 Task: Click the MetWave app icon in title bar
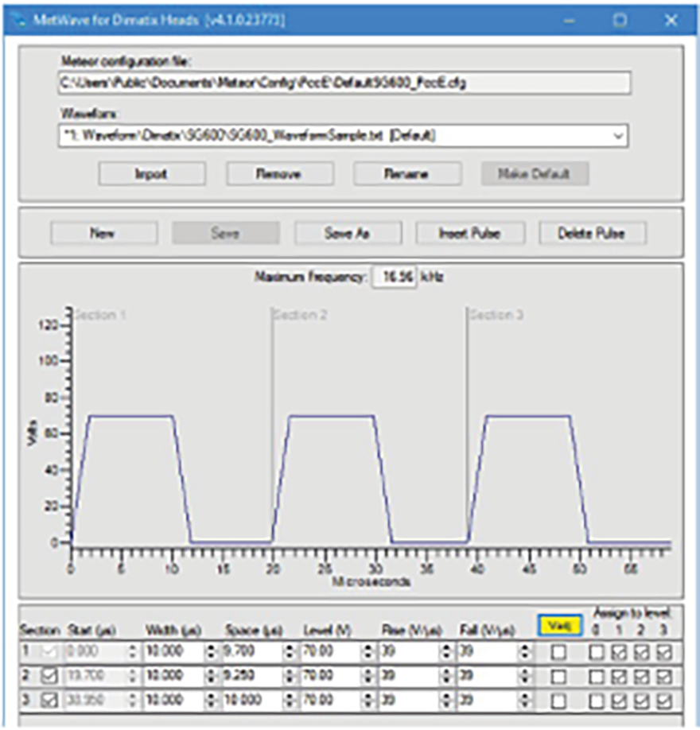point(19,20)
